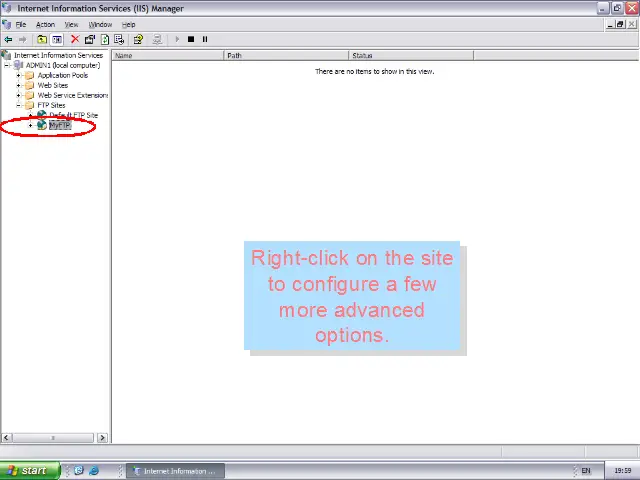This screenshot has width=640, height=480.
Task: Click the Up one level folder icon
Action: (42, 40)
